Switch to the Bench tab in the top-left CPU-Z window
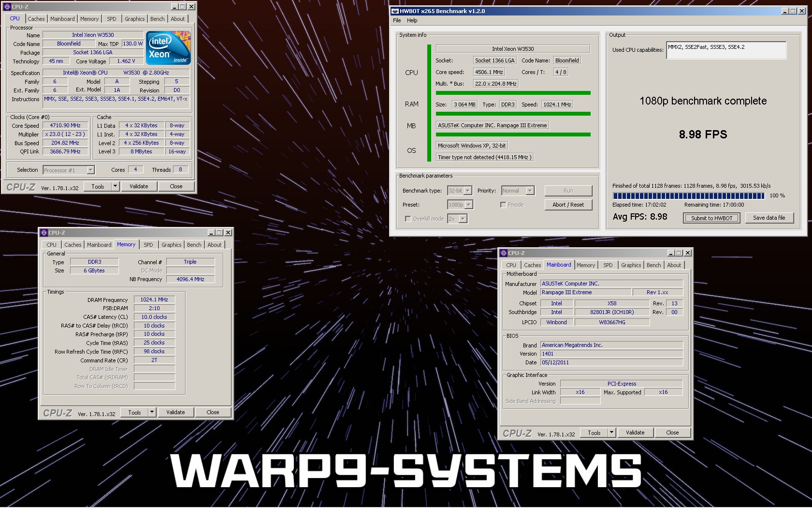 coord(158,19)
